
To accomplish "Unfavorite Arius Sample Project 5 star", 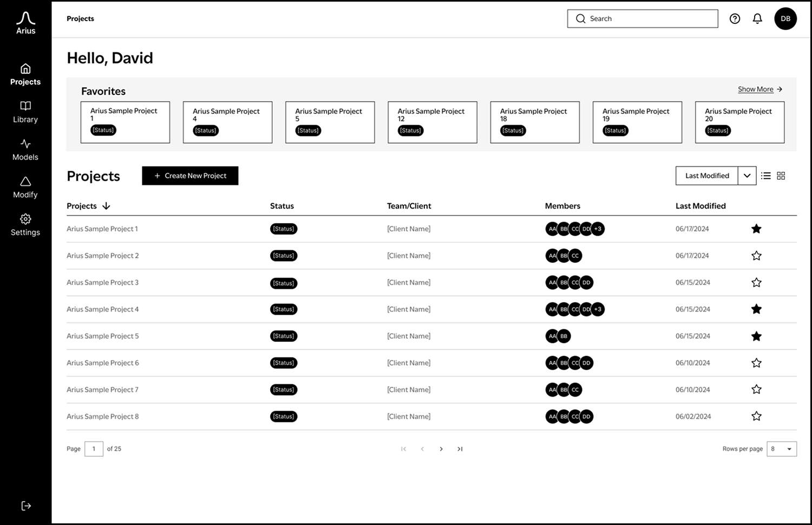I will click(x=756, y=336).
